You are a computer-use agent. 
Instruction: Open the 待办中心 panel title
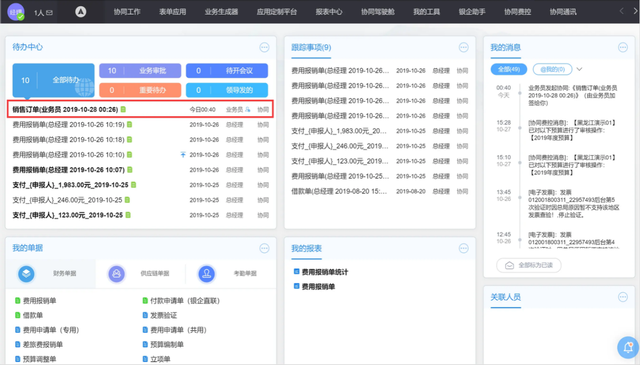pos(27,47)
